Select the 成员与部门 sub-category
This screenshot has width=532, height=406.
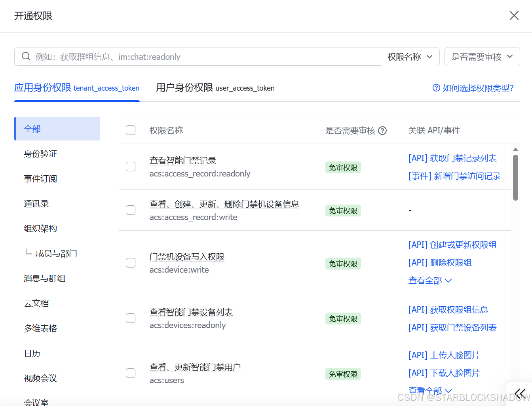(57, 253)
